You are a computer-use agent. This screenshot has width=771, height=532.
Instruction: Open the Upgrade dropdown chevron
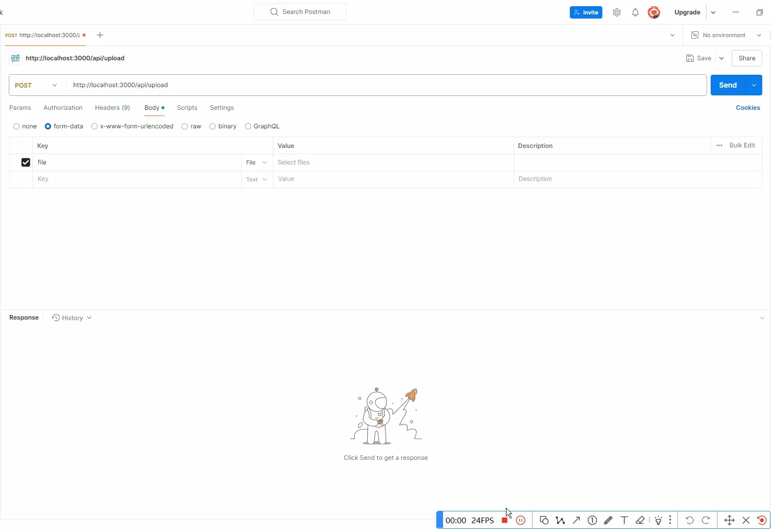point(714,12)
